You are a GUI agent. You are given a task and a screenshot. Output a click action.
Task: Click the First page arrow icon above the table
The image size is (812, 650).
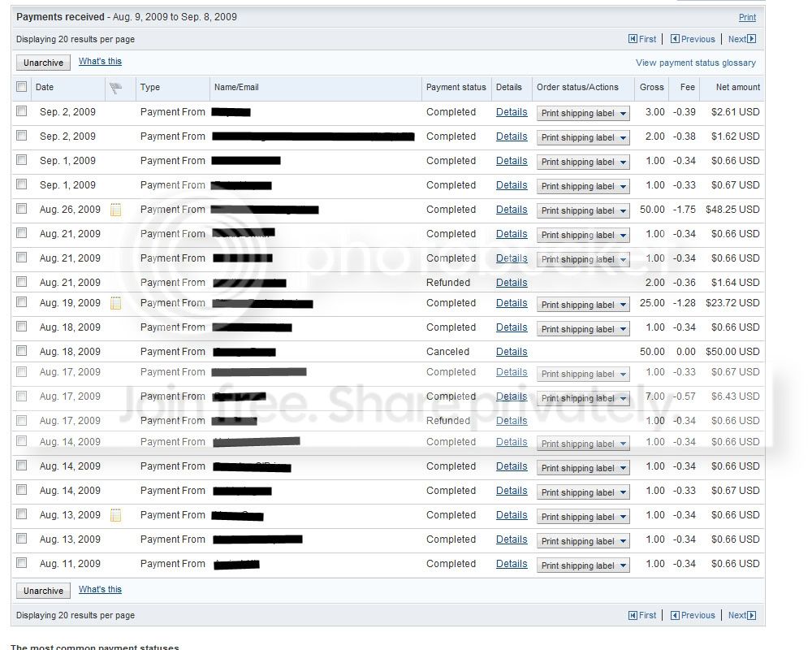633,39
